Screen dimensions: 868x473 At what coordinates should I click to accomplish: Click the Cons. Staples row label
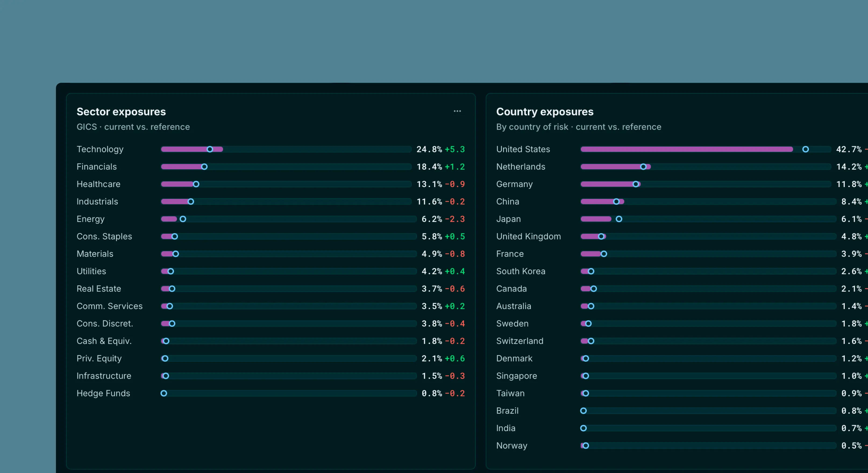click(104, 236)
